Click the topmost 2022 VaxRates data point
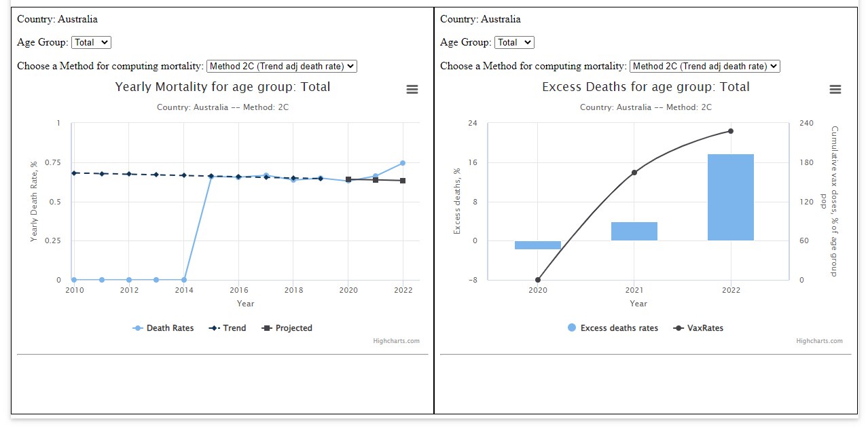This screenshot has height=430, width=868. click(731, 130)
